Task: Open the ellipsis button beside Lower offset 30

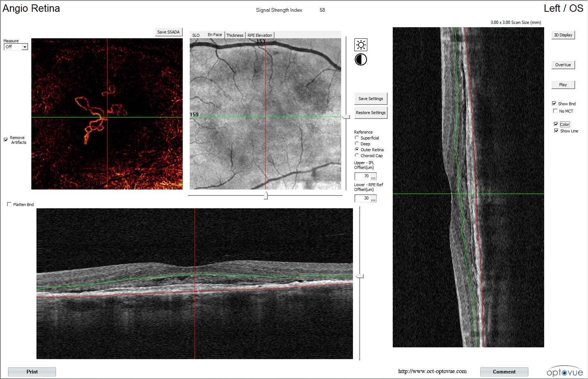Action: tap(373, 199)
